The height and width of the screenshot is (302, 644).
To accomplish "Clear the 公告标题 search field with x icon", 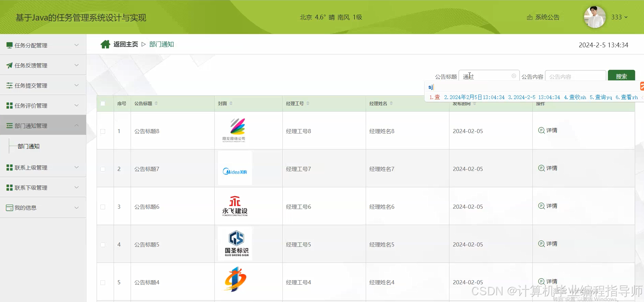I will click(514, 76).
